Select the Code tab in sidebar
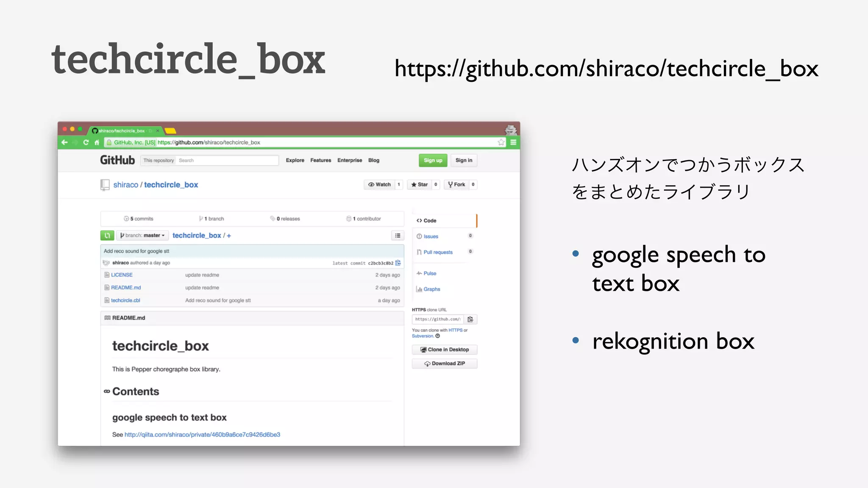The height and width of the screenshot is (488, 868). point(445,221)
